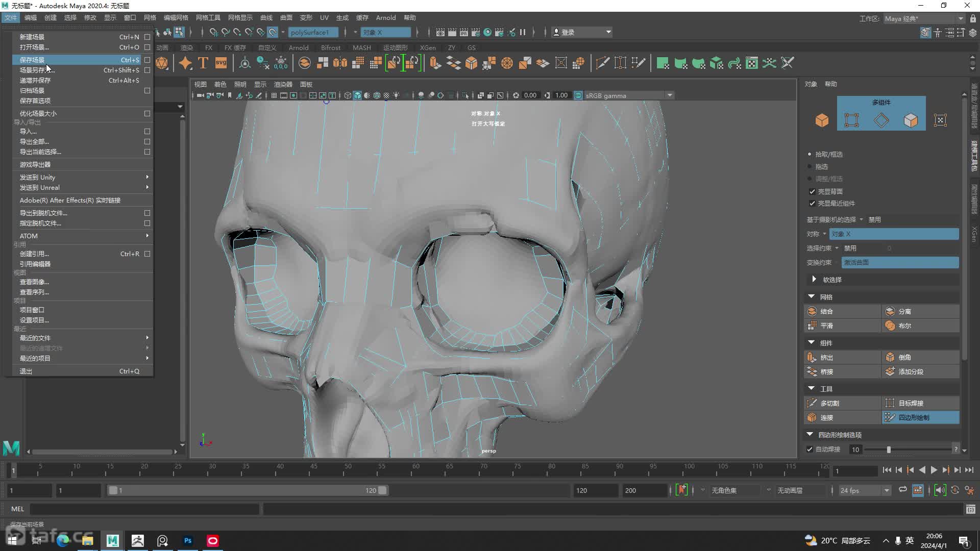Viewport: 980px width, 551px height.
Task: Click the IPR render icon
Action: [464, 32]
